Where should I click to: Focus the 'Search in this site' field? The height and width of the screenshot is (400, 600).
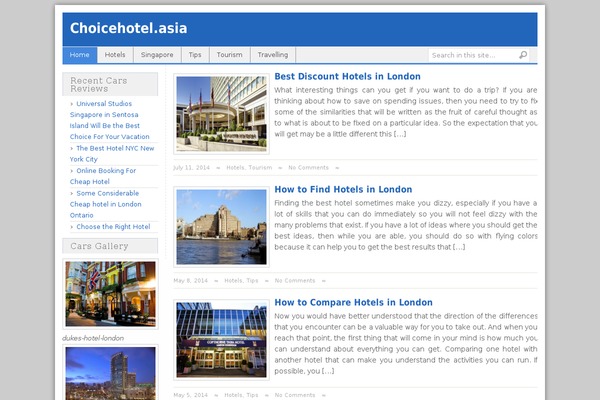pos(473,55)
